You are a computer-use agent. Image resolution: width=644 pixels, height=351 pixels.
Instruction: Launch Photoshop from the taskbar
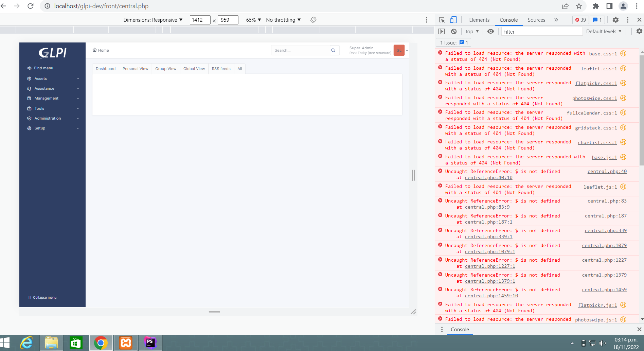[x=150, y=343]
